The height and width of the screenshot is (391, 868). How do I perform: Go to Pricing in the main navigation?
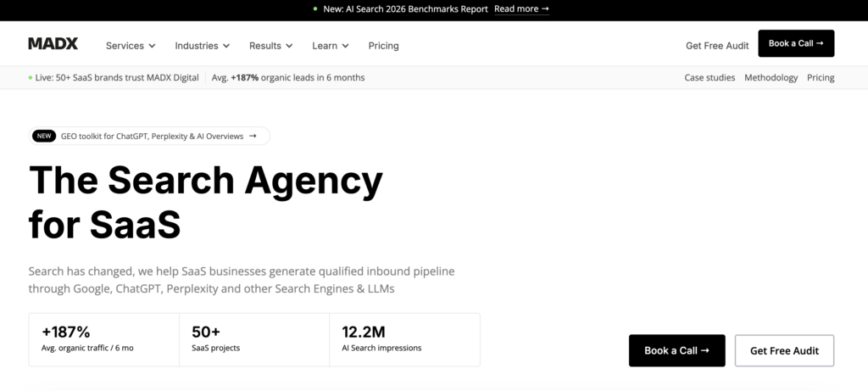pos(384,46)
